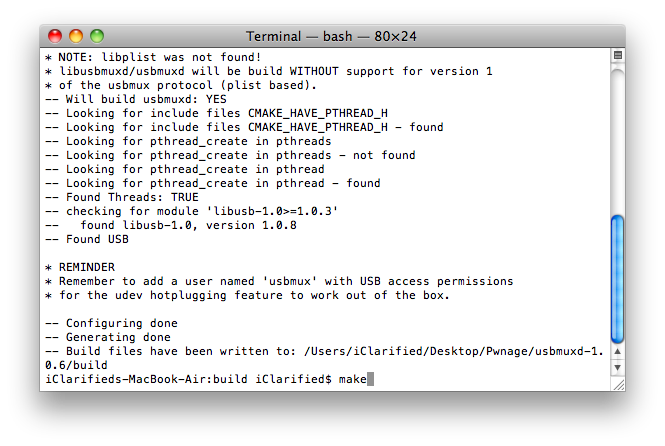The height and width of the screenshot is (446, 665).
Task: Click the "Found Threads: TRUE" line
Action: (122, 198)
